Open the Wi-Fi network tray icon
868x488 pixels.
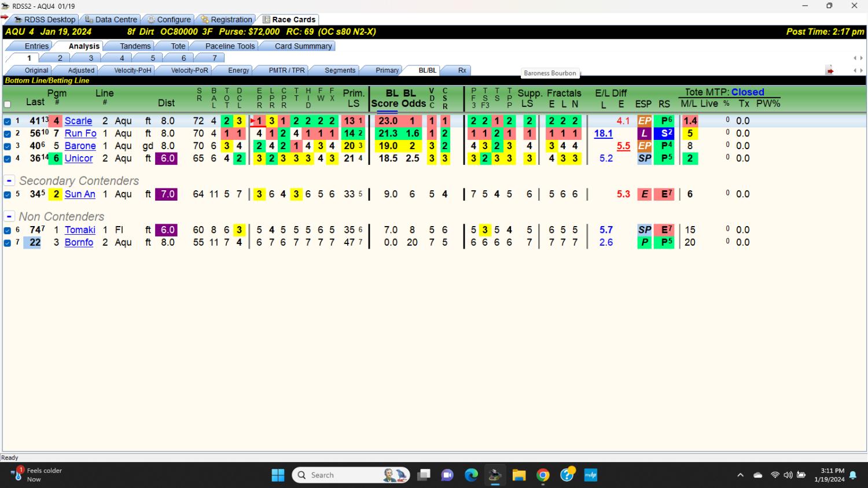[775, 475]
